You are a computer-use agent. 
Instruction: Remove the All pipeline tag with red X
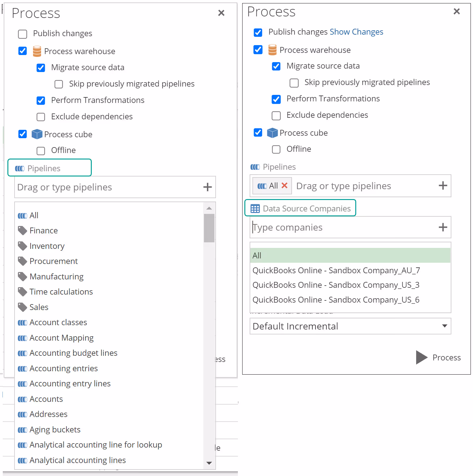tap(285, 185)
